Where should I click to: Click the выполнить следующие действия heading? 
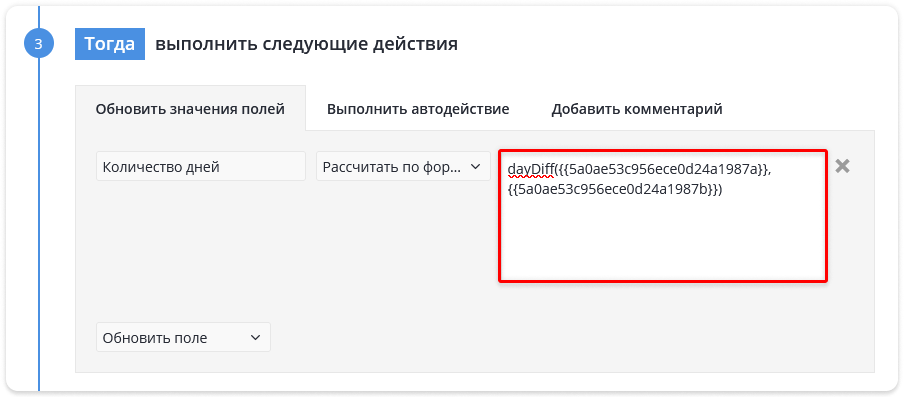point(307,44)
